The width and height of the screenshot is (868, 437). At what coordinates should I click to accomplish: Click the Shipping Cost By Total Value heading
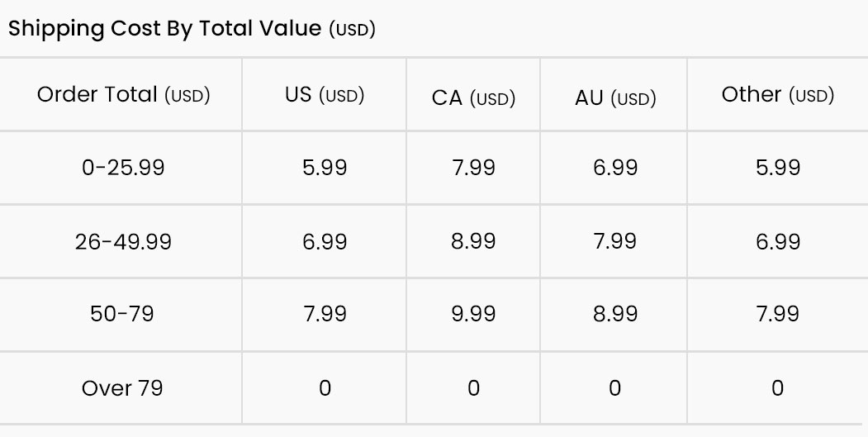pyautogui.click(x=192, y=28)
